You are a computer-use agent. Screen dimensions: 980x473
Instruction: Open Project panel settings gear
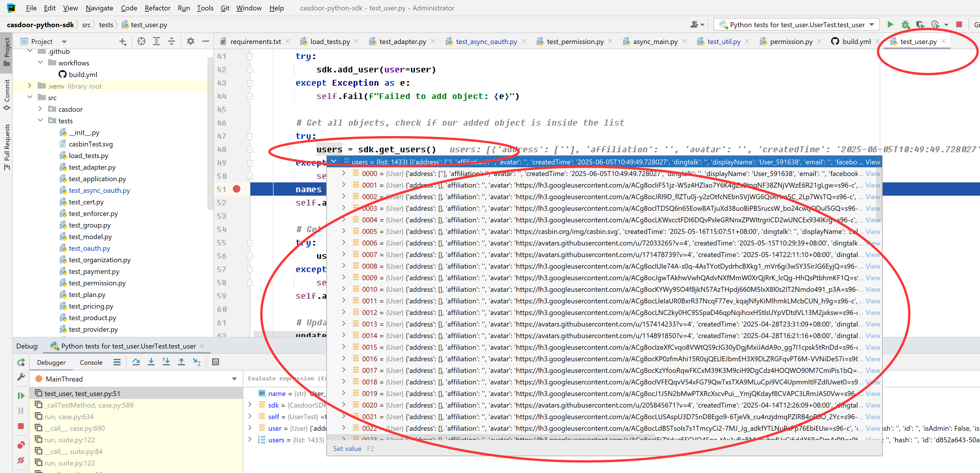(x=191, y=41)
